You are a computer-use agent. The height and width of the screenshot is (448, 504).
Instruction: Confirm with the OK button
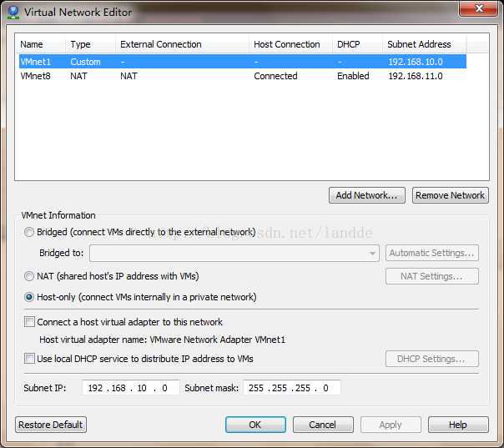click(255, 425)
